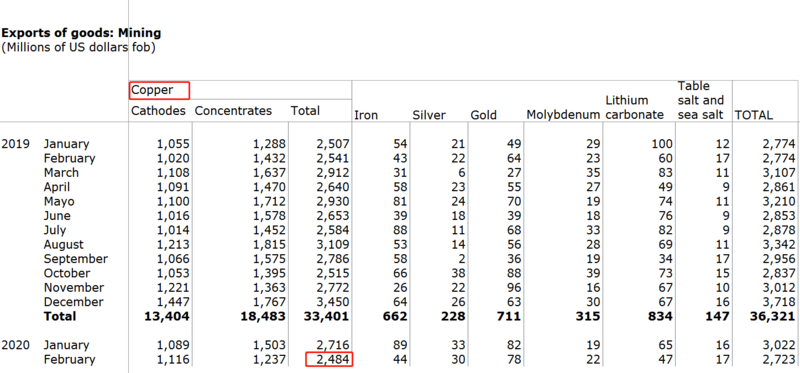The width and height of the screenshot is (800, 373).
Task: Click the bold Total row label
Action: pyautogui.click(x=60, y=316)
